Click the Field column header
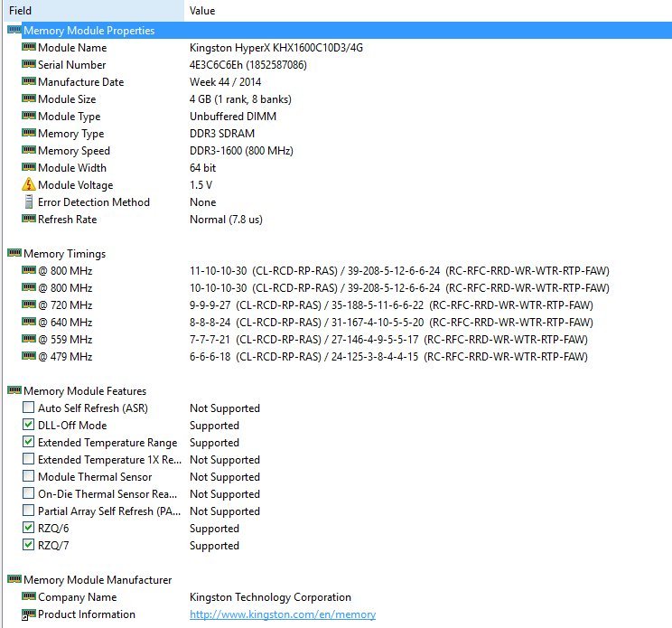 [94, 10]
